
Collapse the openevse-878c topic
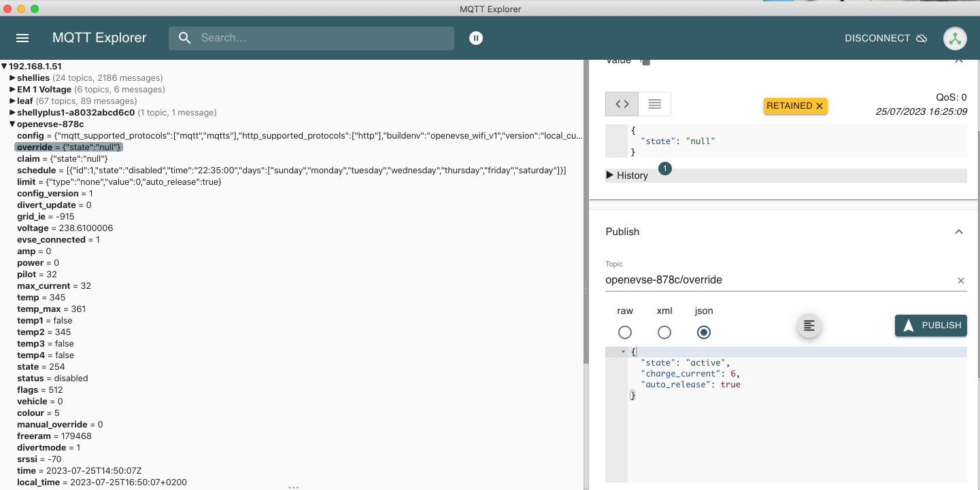(13, 124)
